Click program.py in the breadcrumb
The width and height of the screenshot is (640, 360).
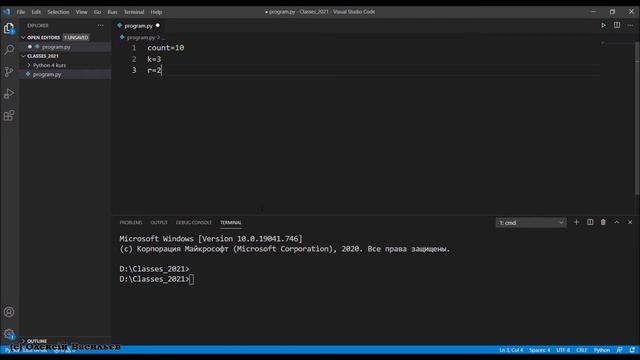point(140,38)
